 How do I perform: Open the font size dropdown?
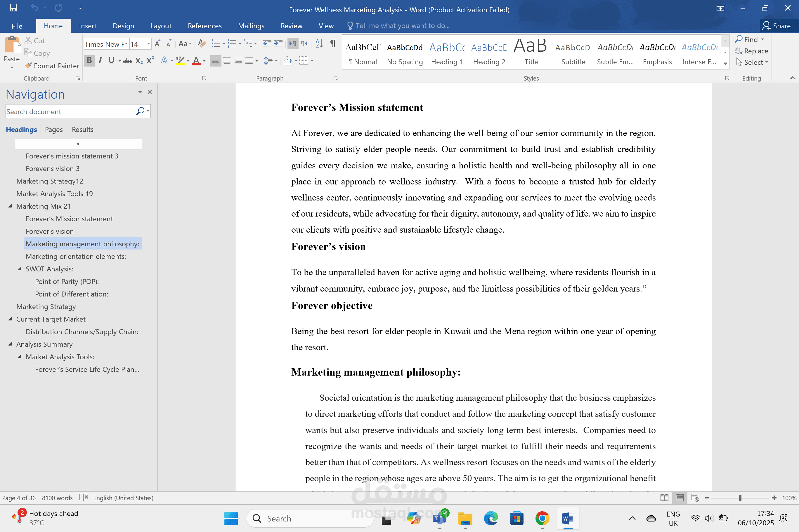(148, 44)
